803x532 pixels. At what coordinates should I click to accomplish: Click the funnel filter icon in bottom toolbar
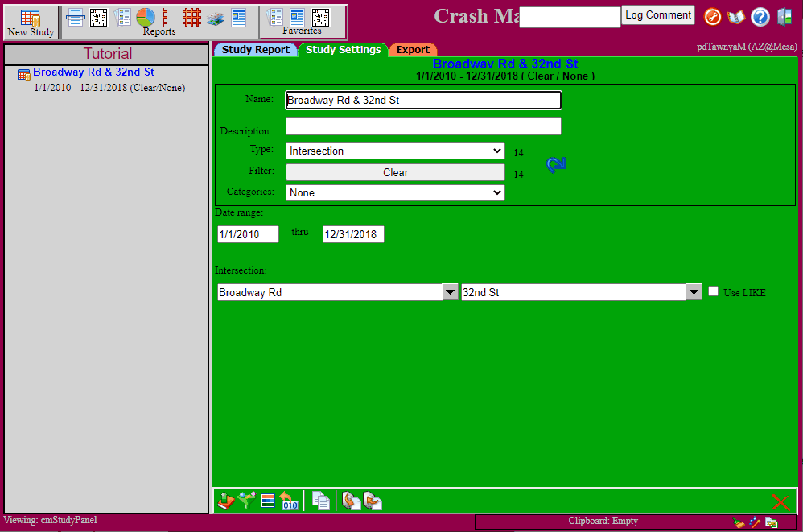(248, 501)
